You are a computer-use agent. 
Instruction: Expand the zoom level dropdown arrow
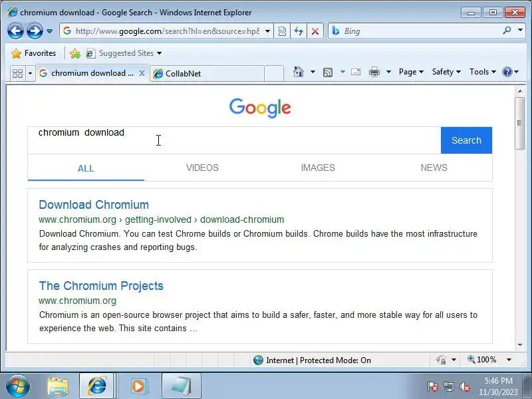(509, 360)
